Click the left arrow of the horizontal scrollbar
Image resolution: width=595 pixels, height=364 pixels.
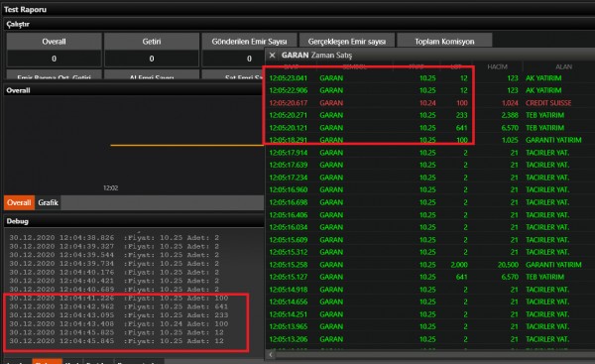[x=271, y=354]
